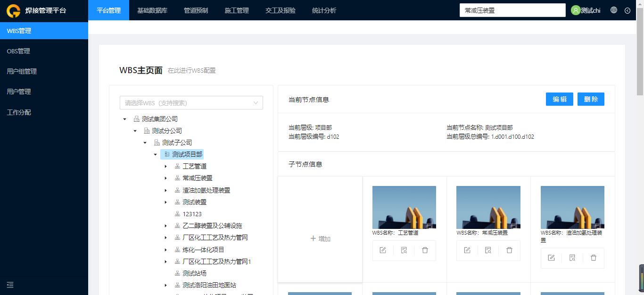
Task: Open the detail view icon for 工艺管道 card
Action: (404, 250)
